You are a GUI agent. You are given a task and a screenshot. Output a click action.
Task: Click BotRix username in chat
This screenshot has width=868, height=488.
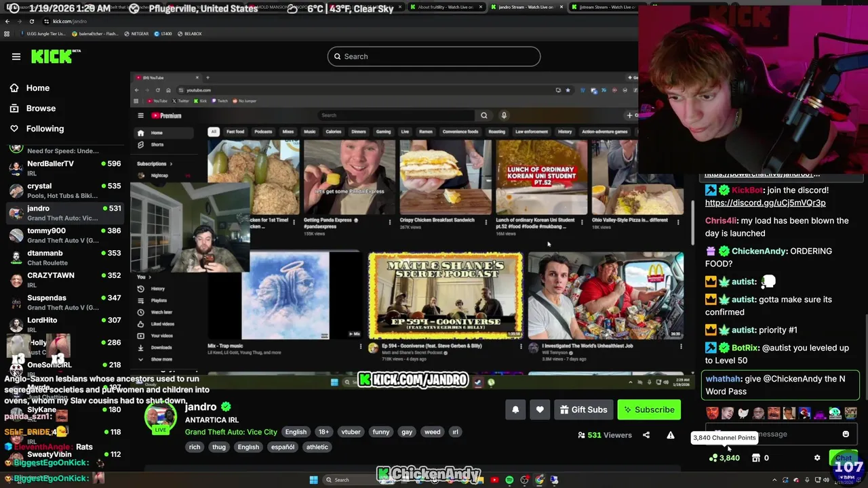(x=745, y=348)
